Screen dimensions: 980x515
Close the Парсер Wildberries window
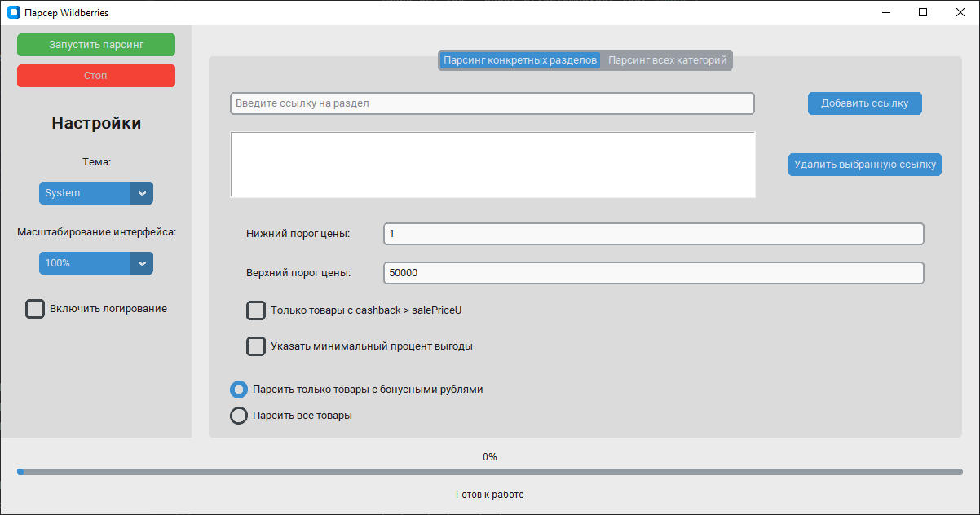[960, 12]
